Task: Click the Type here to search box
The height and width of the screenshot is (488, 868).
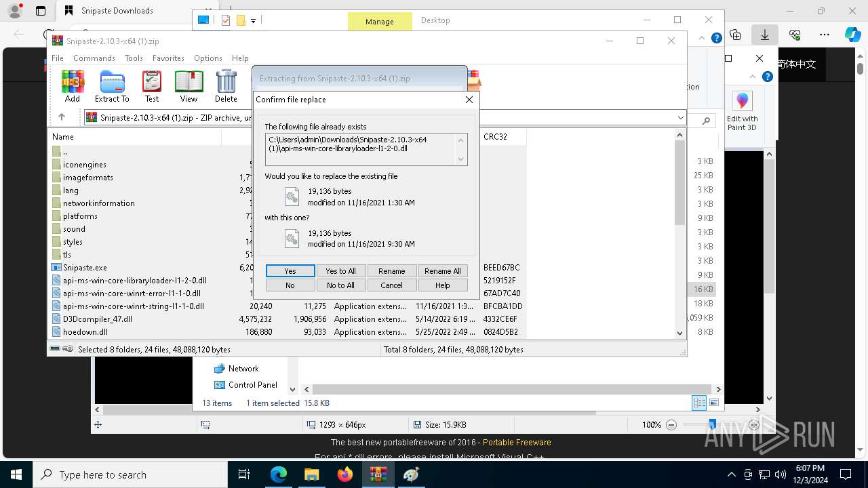Action: tap(130, 474)
